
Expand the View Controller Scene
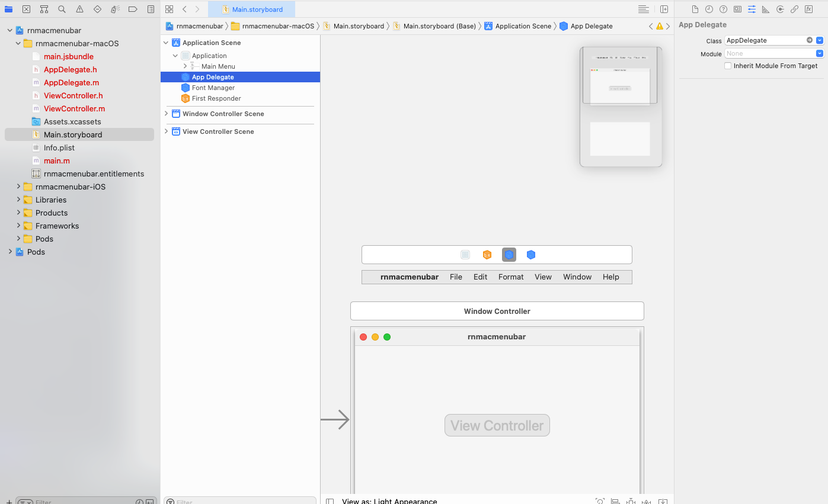[x=166, y=131]
